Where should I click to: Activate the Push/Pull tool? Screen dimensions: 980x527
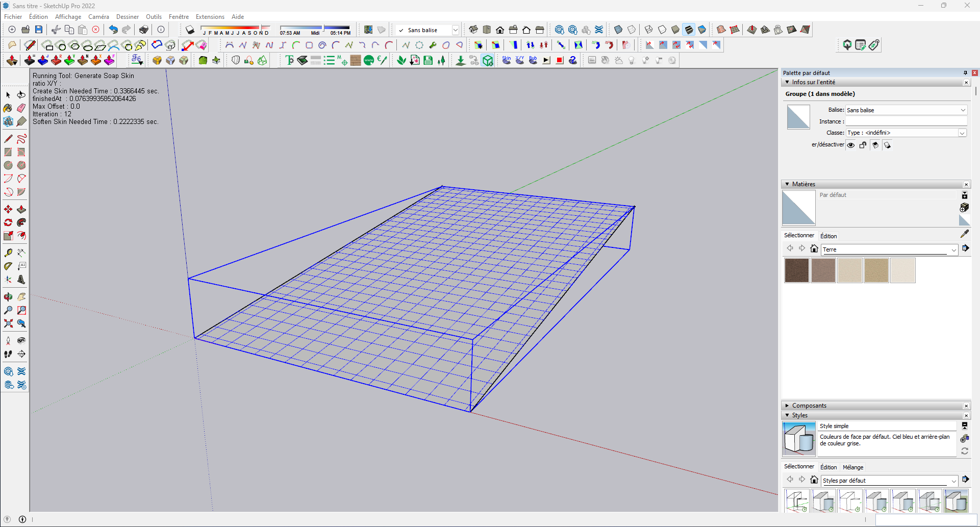[x=21, y=209]
